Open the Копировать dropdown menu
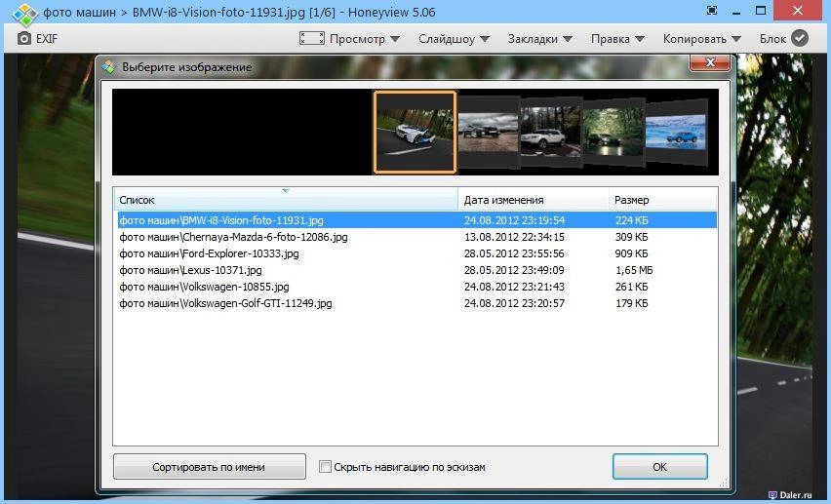 [x=701, y=39]
